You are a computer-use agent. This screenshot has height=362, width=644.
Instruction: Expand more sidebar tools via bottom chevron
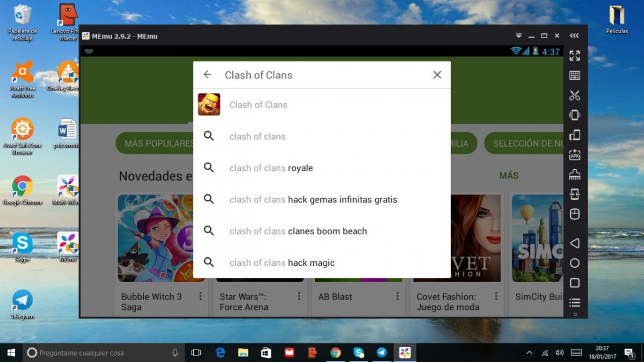[575, 314]
